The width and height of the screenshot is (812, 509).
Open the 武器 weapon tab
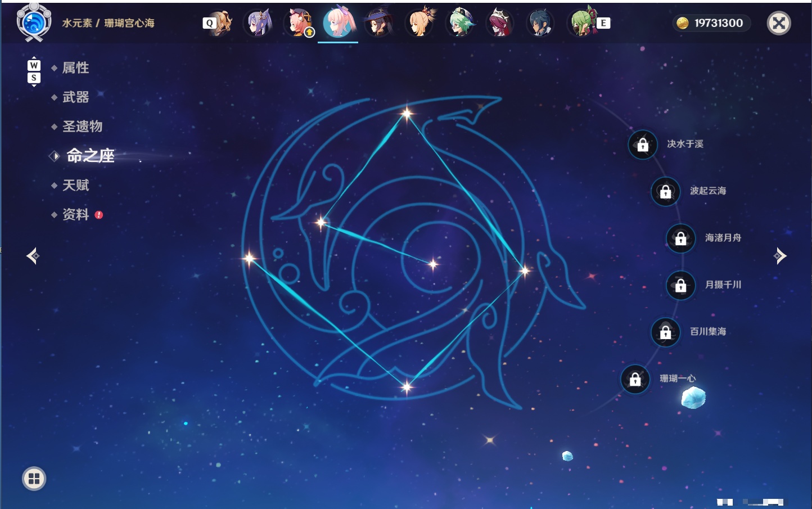(75, 97)
